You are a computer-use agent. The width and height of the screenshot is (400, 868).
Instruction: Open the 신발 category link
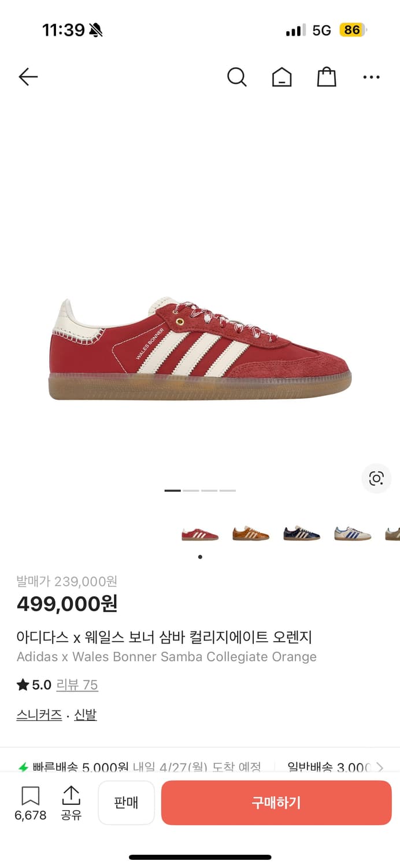(86, 715)
